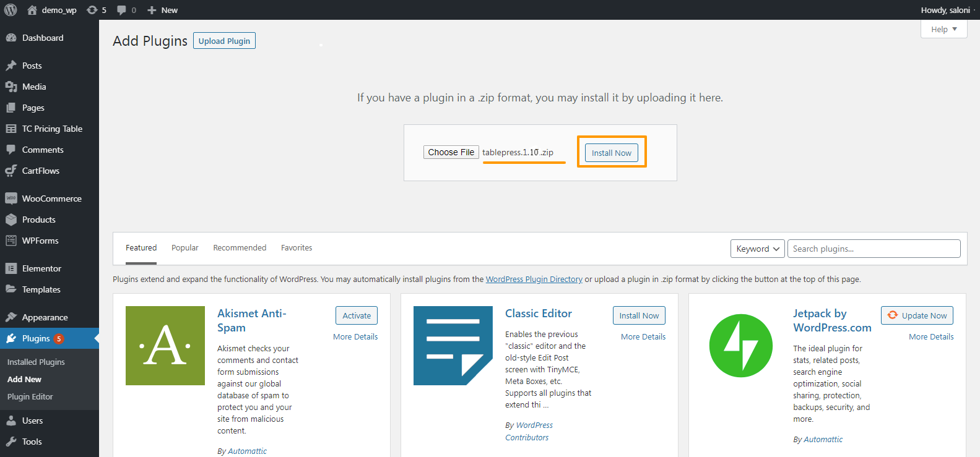The height and width of the screenshot is (457, 980).
Task: Click the WordPress logo icon
Action: [x=11, y=10]
